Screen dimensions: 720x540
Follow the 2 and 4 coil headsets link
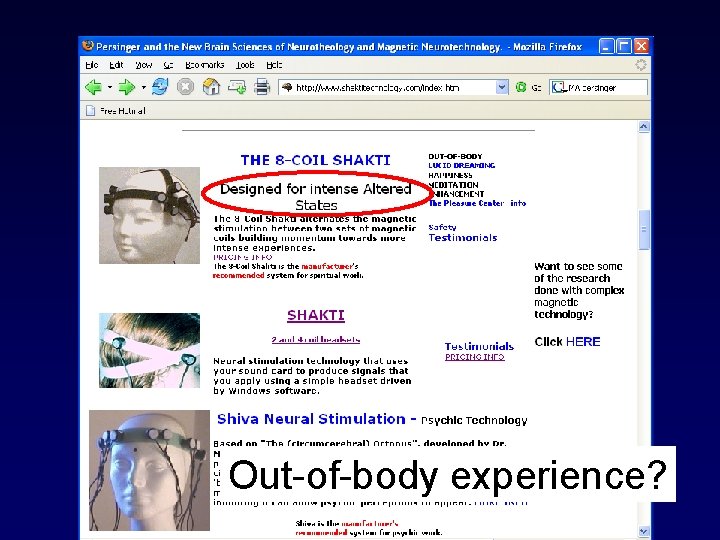coord(315,340)
